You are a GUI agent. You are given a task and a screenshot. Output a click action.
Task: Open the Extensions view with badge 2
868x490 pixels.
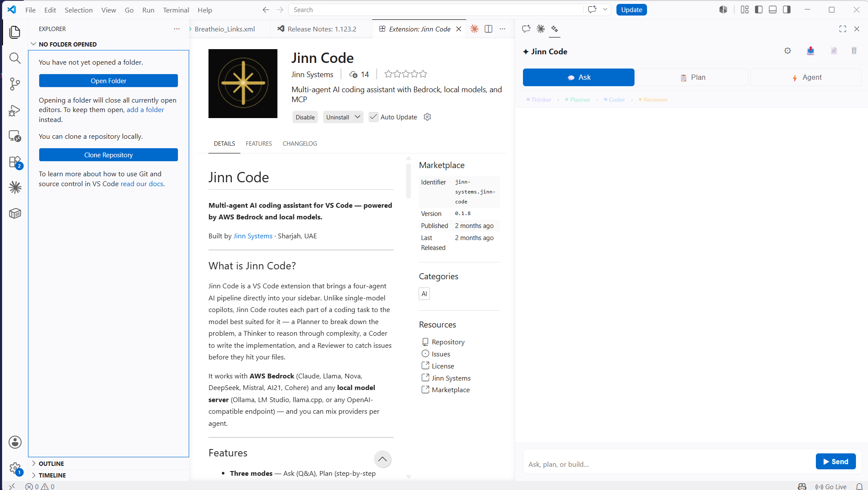(15, 162)
